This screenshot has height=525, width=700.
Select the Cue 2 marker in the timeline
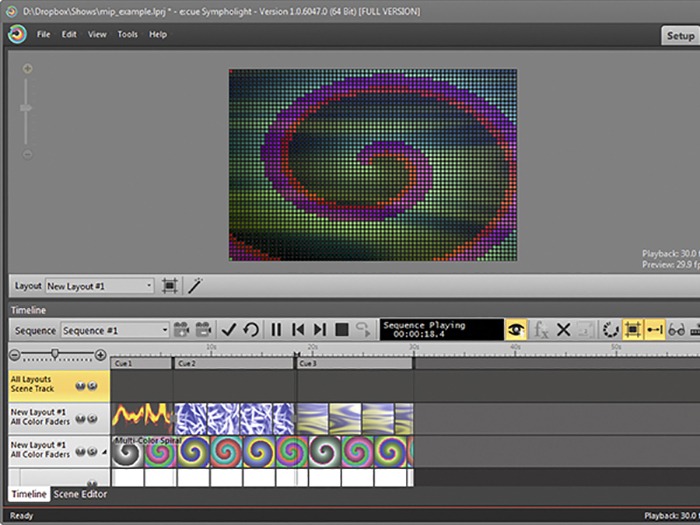187,364
